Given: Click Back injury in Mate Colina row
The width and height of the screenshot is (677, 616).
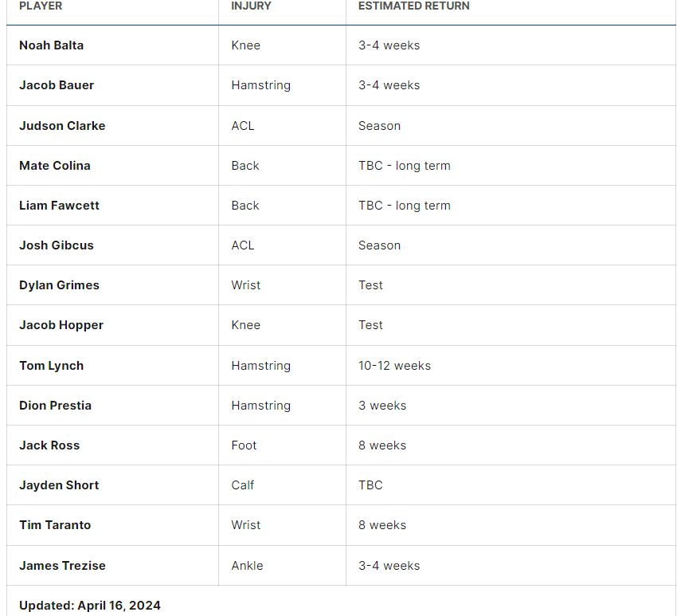Looking at the screenshot, I should coord(245,166).
